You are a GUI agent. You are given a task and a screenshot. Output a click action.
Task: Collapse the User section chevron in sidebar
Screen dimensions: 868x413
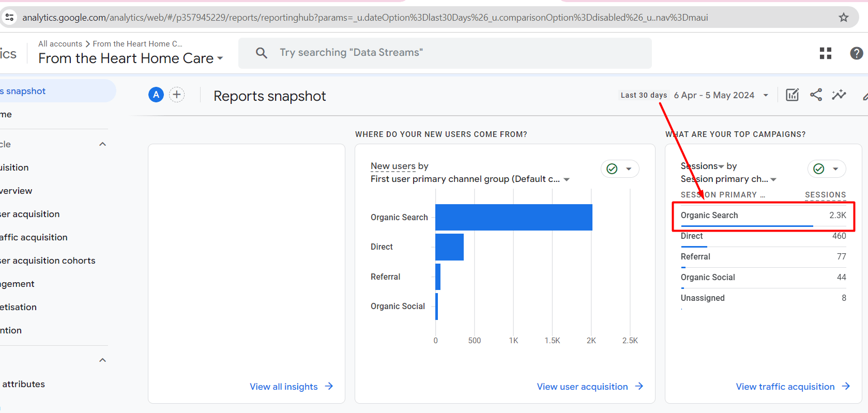[102, 360]
